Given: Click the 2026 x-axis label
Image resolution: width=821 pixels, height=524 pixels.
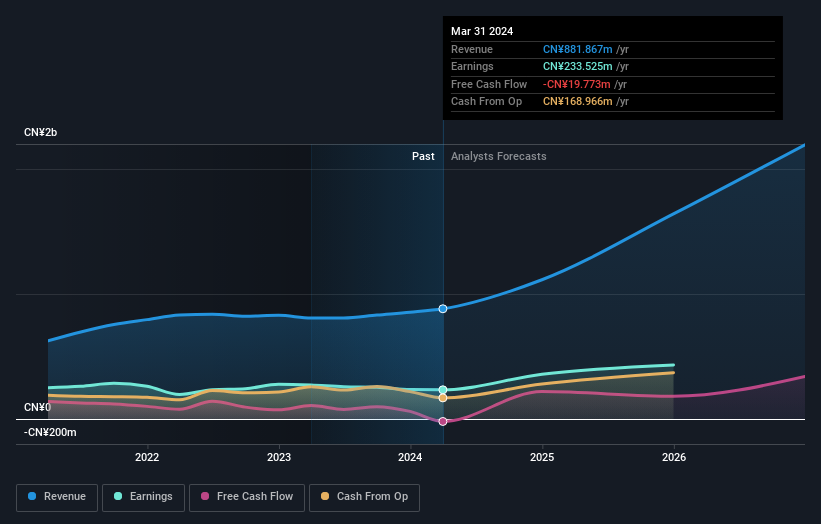Looking at the screenshot, I should coord(674,457).
